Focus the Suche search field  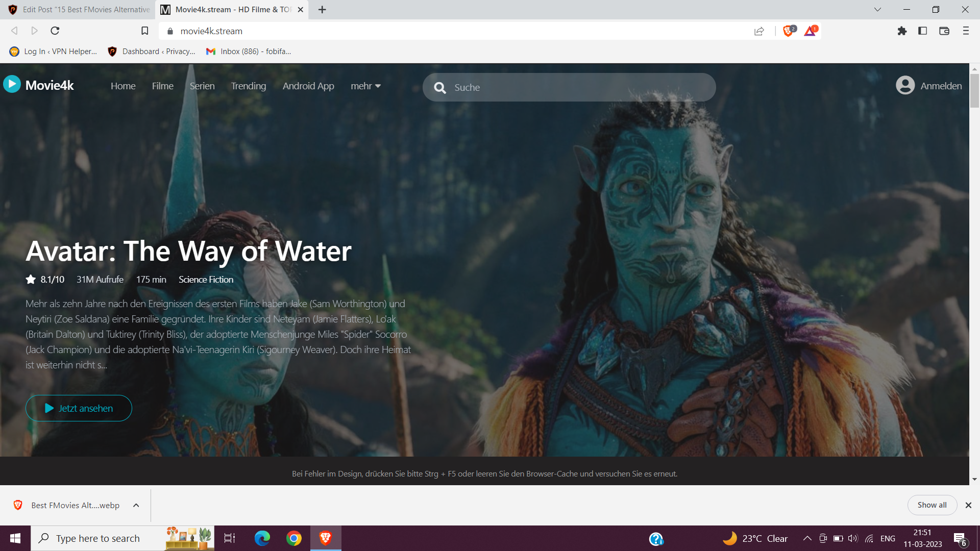pos(569,87)
